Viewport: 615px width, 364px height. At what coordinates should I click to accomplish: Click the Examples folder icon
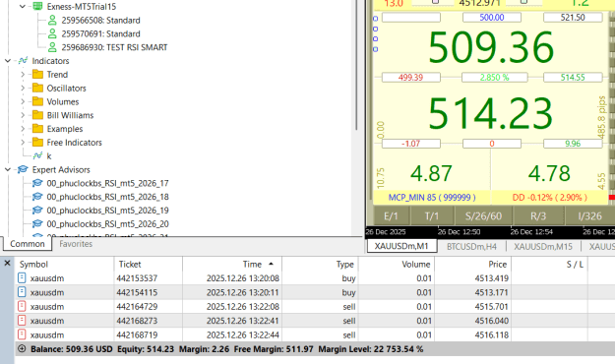[x=37, y=129]
